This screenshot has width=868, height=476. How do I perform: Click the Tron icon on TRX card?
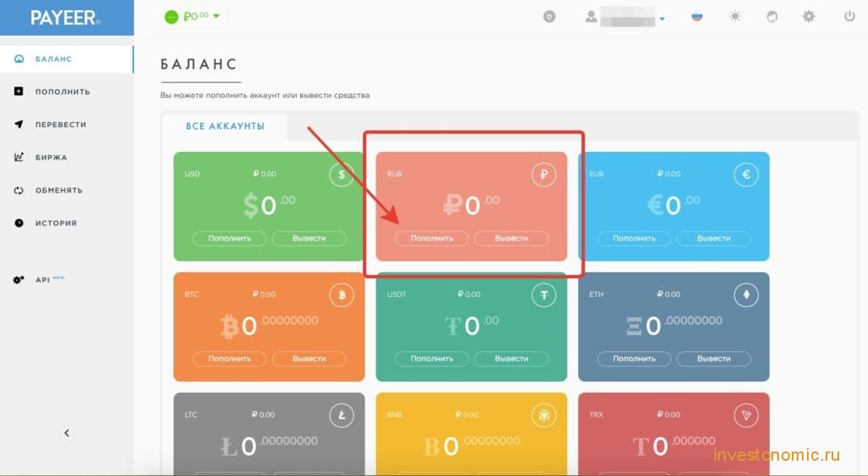point(746,415)
